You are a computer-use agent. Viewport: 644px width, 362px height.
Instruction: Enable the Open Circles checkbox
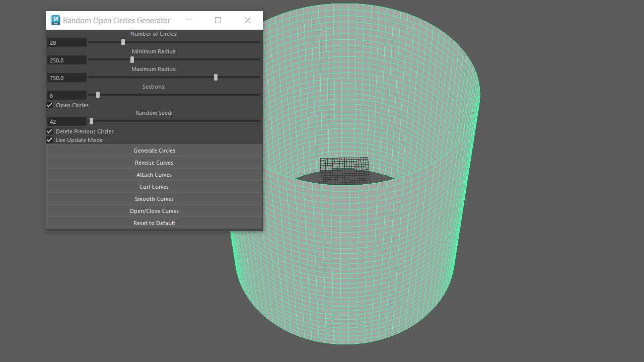pyautogui.click(x=49, y=105)
